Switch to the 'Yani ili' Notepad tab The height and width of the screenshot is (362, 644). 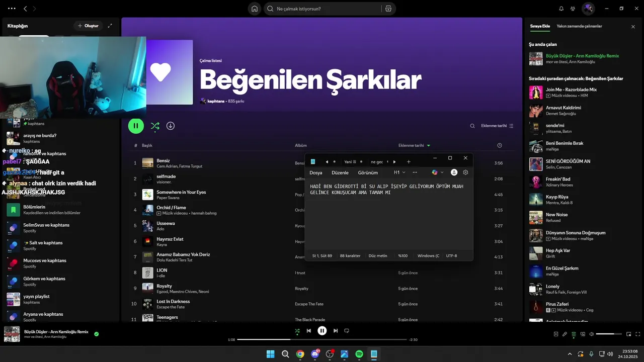point(350,162)
